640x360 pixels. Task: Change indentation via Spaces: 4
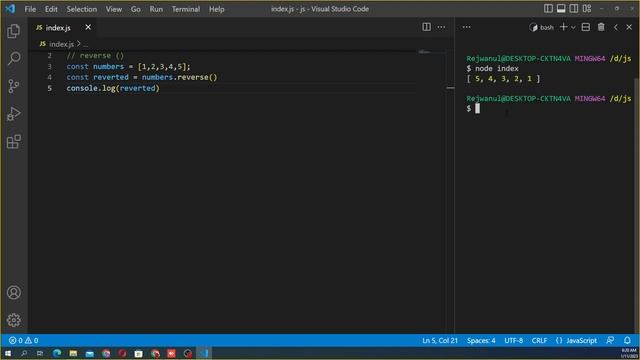tap(481, 340)
